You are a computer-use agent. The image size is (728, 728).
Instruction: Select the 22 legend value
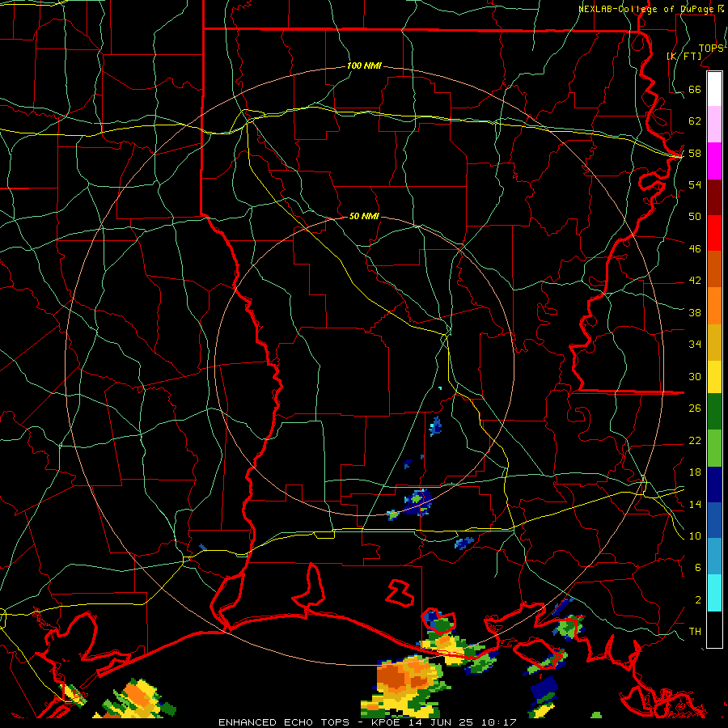pyautogui.click(x=695, y=440)
